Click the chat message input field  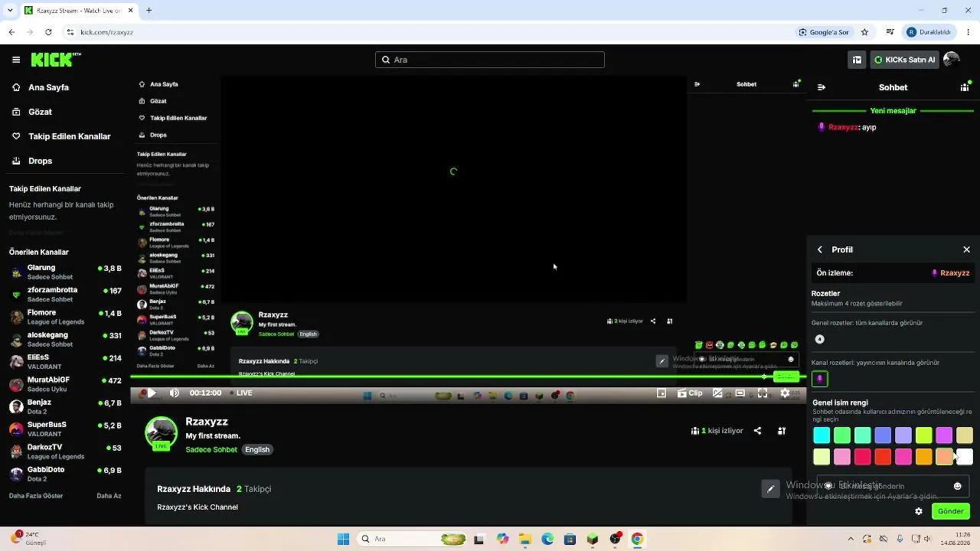point(893,486)
